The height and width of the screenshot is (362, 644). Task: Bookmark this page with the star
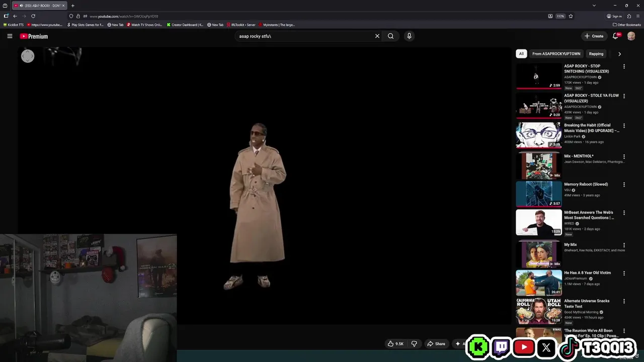pyautogui.click(x=571, y=16)
